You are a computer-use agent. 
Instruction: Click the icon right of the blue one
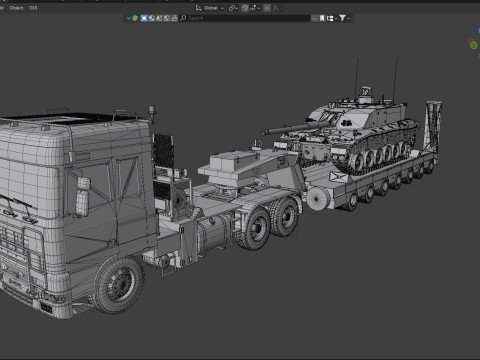(x=152, y=18)
